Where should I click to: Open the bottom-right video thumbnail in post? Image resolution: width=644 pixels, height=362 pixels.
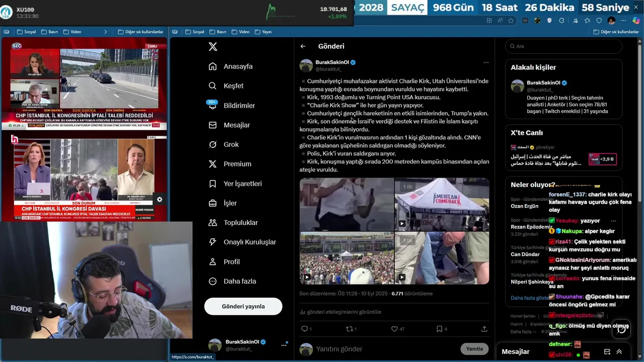coord(442,258)
